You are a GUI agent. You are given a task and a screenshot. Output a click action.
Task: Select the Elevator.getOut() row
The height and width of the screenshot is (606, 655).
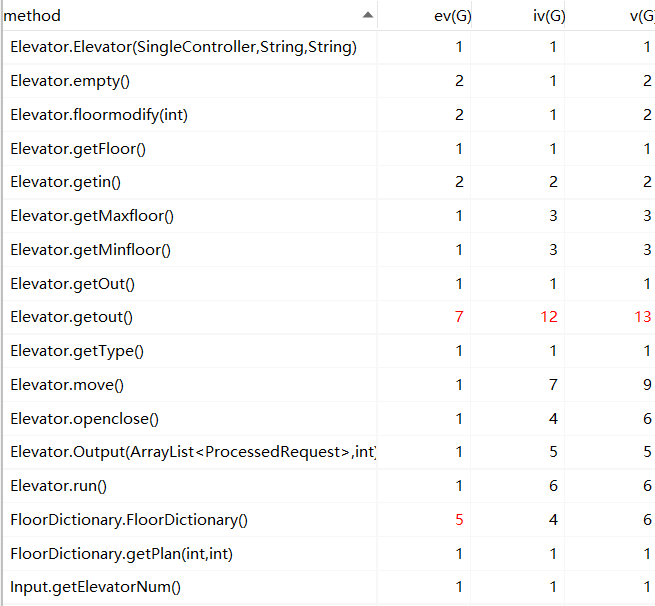tap(72, 284)
